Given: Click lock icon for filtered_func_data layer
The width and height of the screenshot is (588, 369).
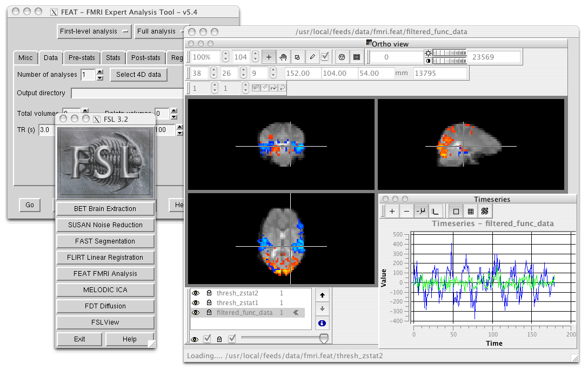Looking at the screenshot, I should (209, 312).
